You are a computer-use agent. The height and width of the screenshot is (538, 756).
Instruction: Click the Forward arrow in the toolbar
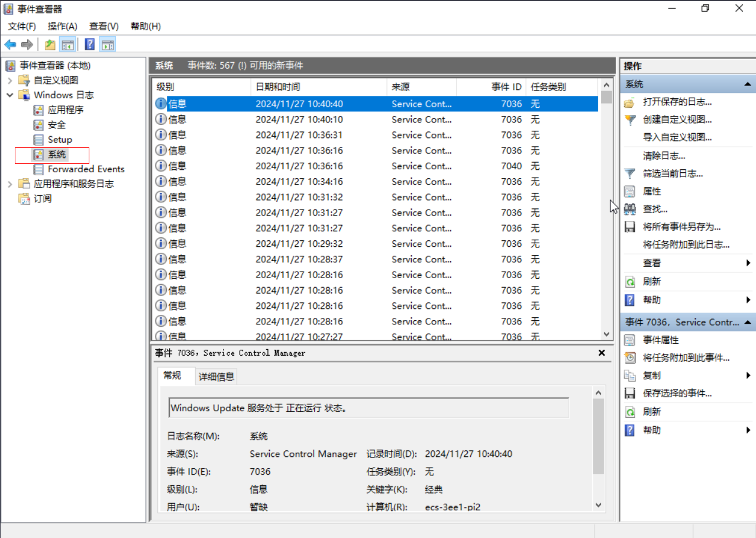[x=27, y=44]
